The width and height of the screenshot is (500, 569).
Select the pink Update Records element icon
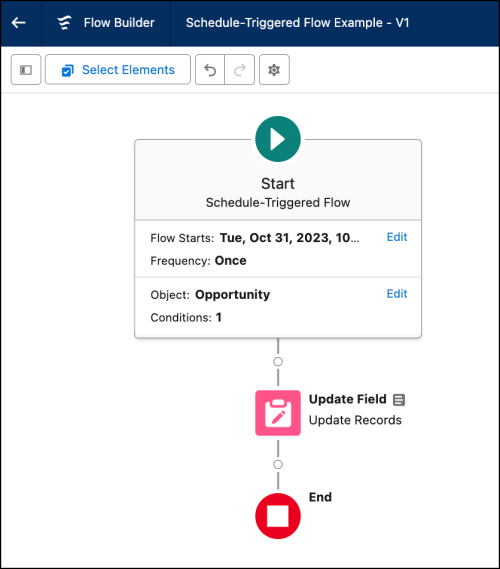(278, 413)
